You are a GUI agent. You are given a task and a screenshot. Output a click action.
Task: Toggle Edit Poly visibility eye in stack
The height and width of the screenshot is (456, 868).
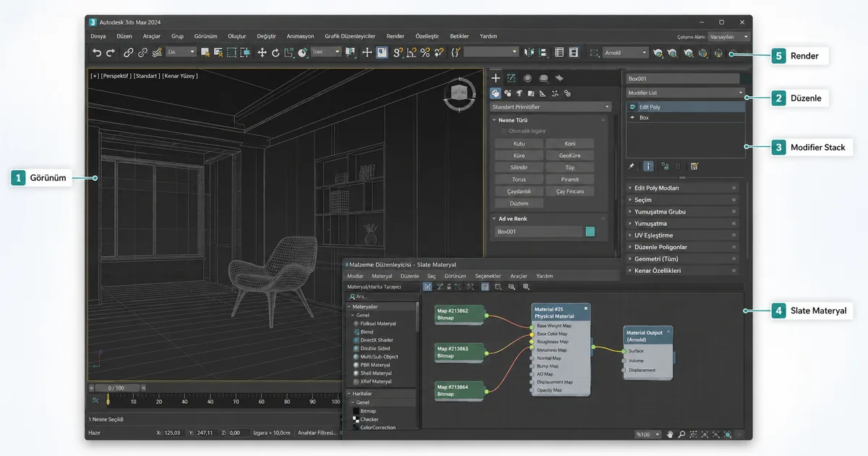pyautogui.click(x=633, y=107)
